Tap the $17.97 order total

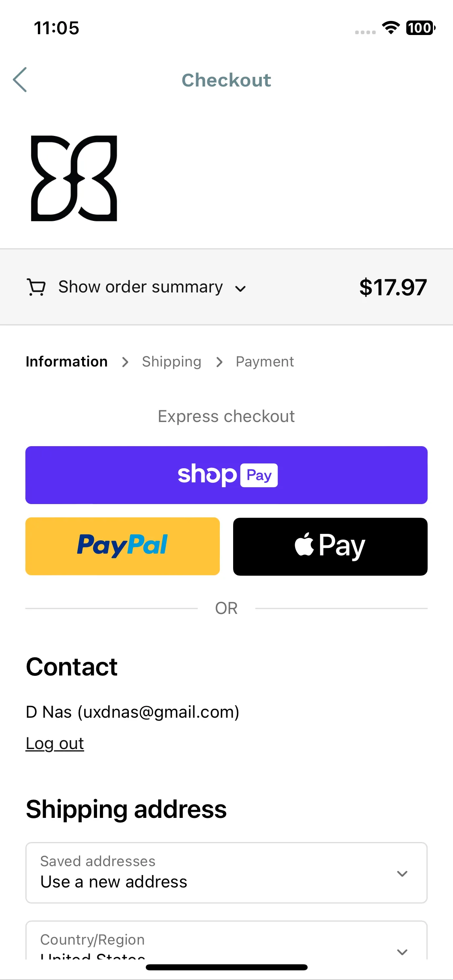coord(393,287)
